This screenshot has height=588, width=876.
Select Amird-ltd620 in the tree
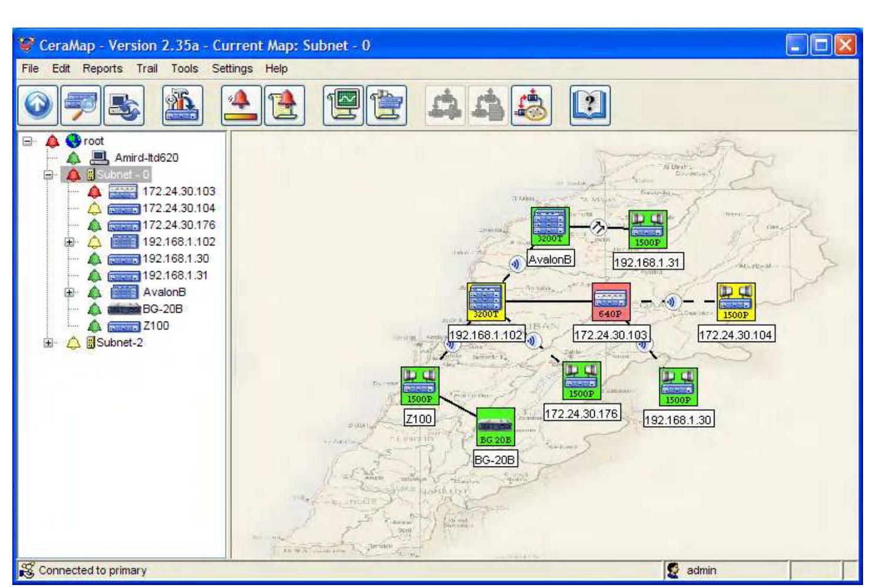pos(146,158)
